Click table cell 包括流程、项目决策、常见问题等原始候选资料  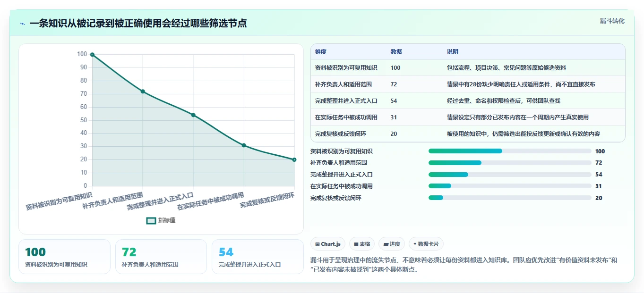click(x=507, y=68)
